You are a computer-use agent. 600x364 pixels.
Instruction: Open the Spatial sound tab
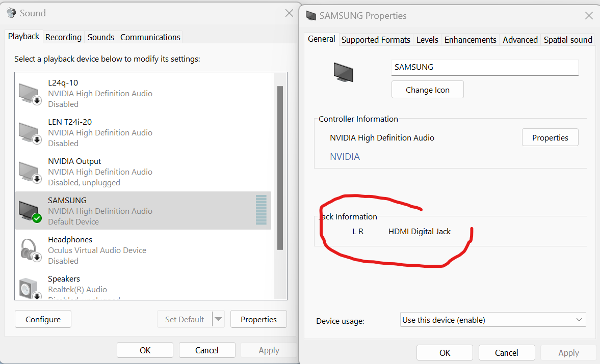coord(568,40)
